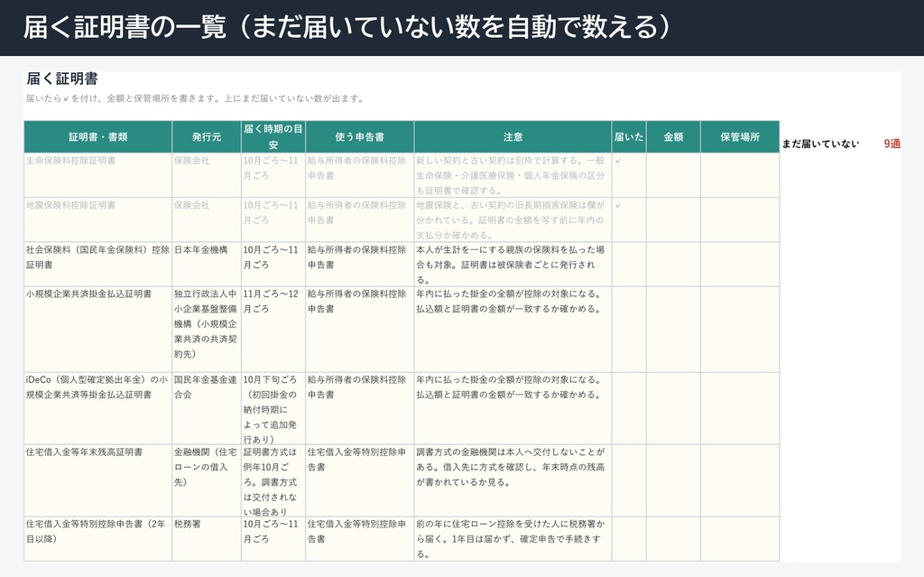The width and height of the screenshot is (924, 577).
Task: Select the 届いた column header
Action: 629,137
